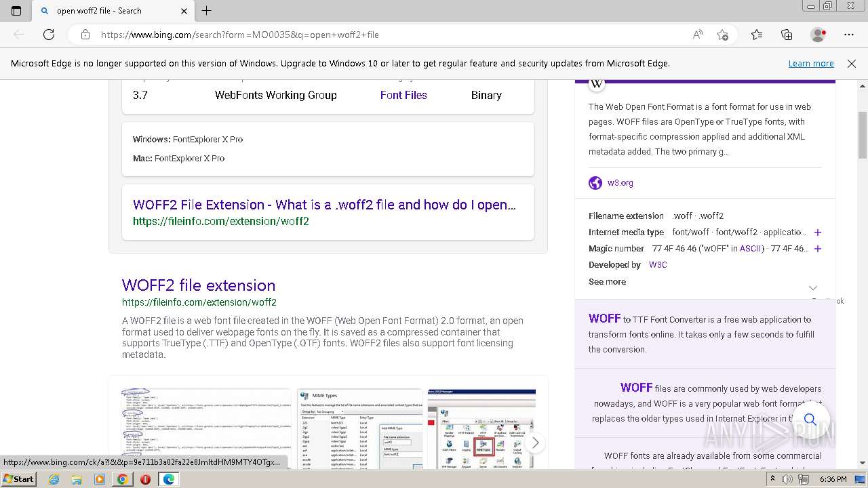Click the 'Filename extension' label
Image resolution: width=868 pixels, height=488 pixels.
point(626,216)
